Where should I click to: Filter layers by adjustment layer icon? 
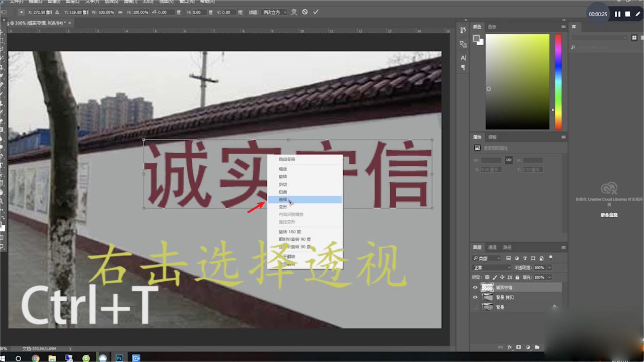pyautogui.click(x=517, y=258)
